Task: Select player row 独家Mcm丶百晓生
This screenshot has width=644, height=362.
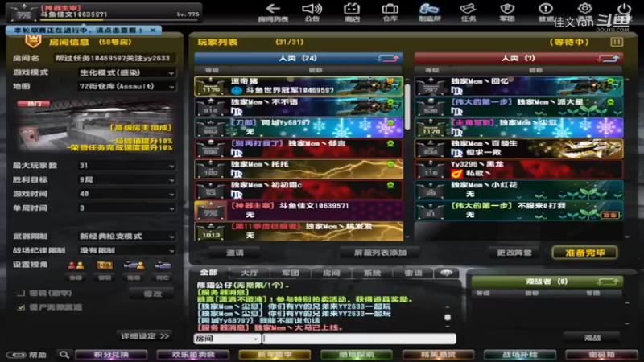Action: tap(518, 148)
